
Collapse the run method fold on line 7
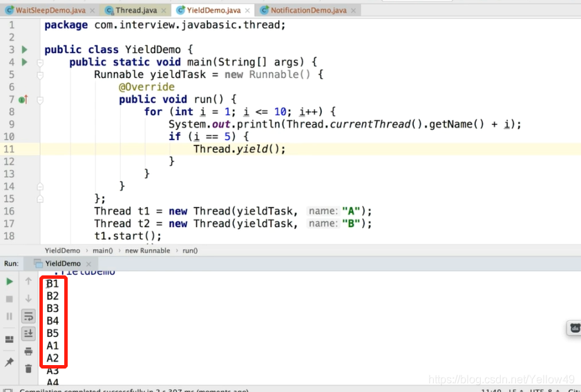[40, 100]
